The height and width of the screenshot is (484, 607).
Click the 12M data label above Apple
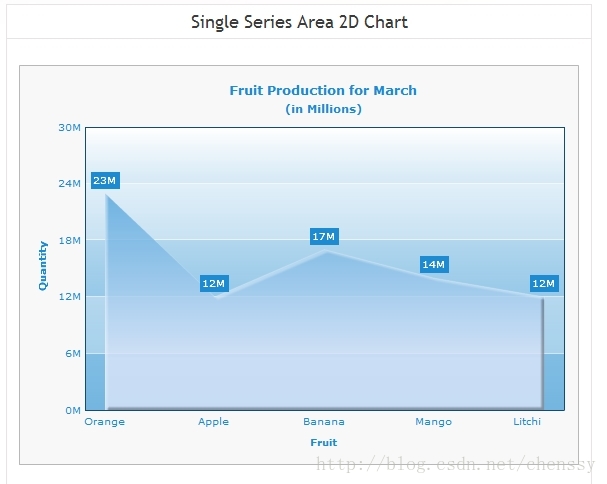[214, 283]
